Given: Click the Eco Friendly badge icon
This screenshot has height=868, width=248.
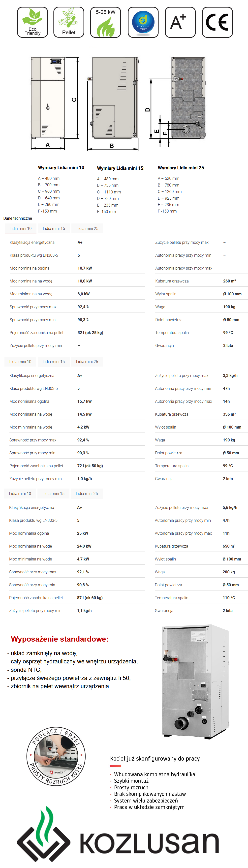Looking at the screenshot, I should coord(32,22).
